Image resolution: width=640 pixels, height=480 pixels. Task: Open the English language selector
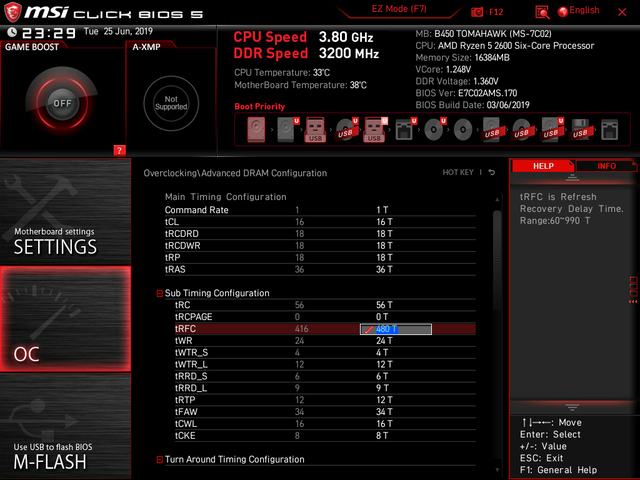pyautogui.click(x=584, y=10)
